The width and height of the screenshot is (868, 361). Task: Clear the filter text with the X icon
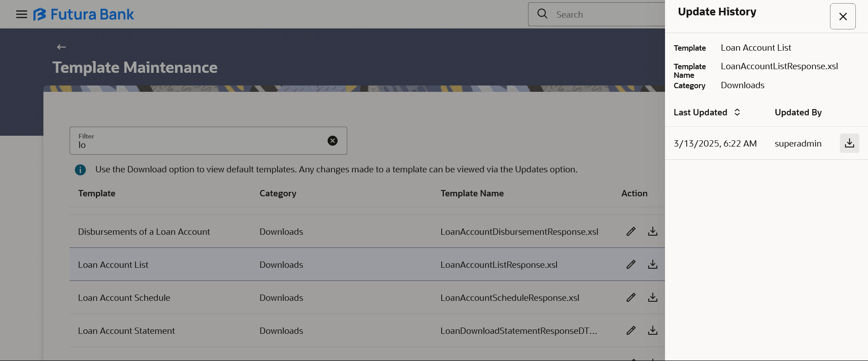point(332,141)
